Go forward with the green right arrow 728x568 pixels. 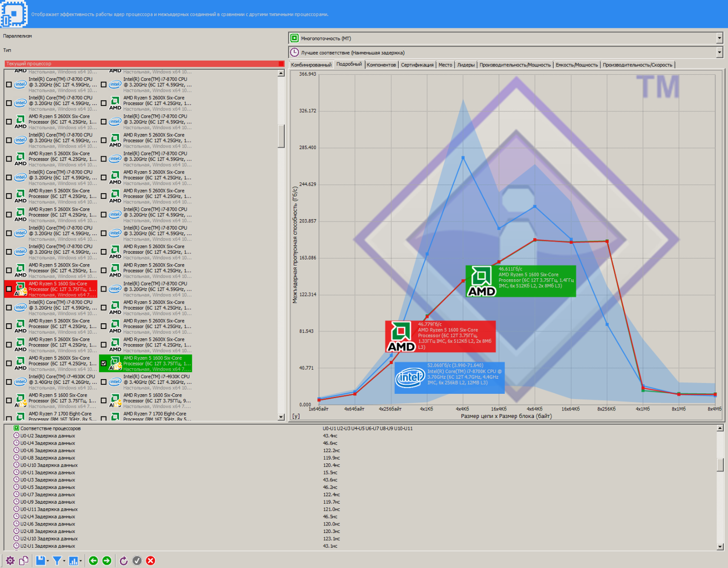[107, 561]
